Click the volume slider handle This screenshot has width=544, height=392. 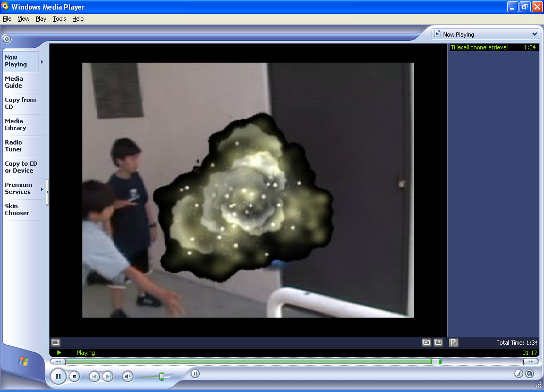point(161,377)
